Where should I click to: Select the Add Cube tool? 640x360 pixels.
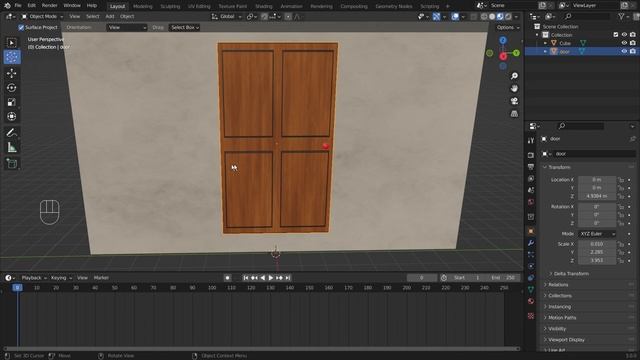click(x=11, y=164)
